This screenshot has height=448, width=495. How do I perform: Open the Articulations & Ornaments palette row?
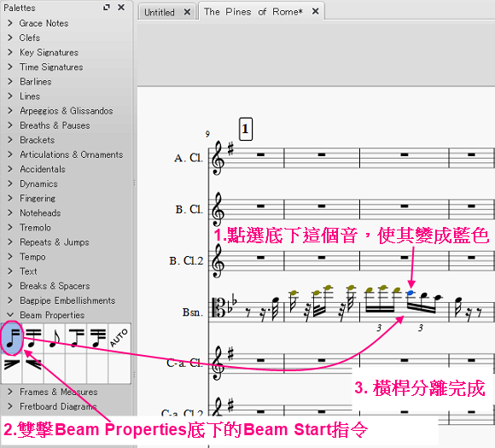coord(67,154)
